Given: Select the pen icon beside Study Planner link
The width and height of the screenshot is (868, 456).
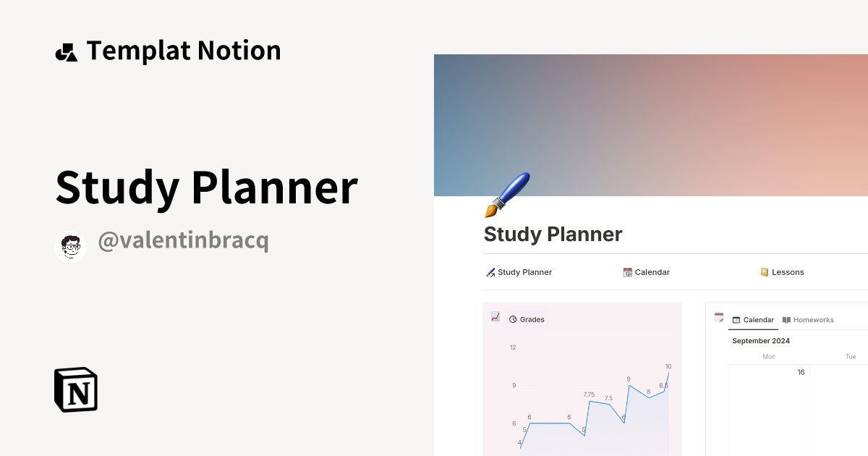Looking at the screenshot, I should pyautogui.click(x=491, y=272).
